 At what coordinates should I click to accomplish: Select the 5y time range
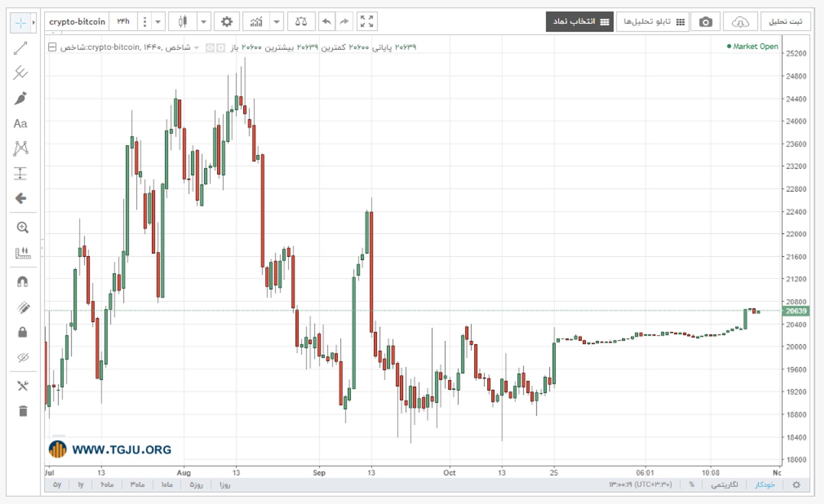point(57,485)
